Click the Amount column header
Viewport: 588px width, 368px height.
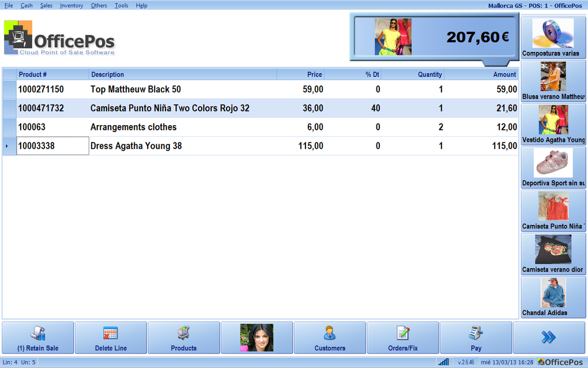click(x=481, y=74)
